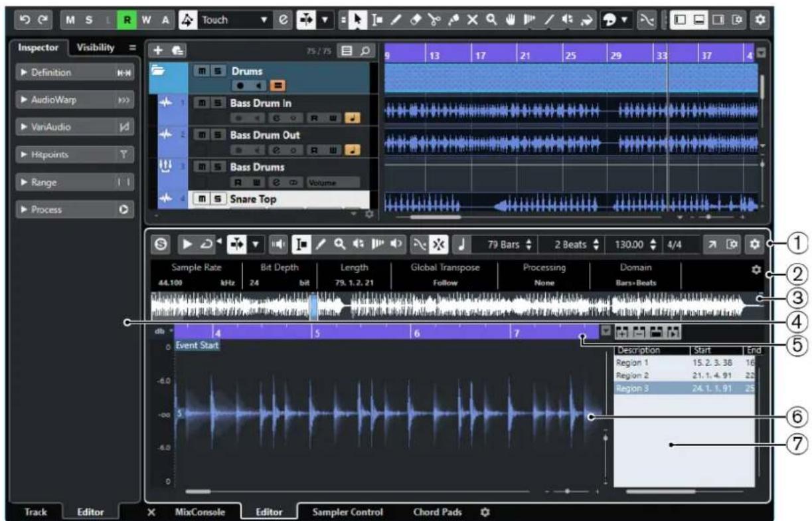This screenshot has height=521, width=812.
Task: Select the Split scissors tool
Action: point(435,20)
